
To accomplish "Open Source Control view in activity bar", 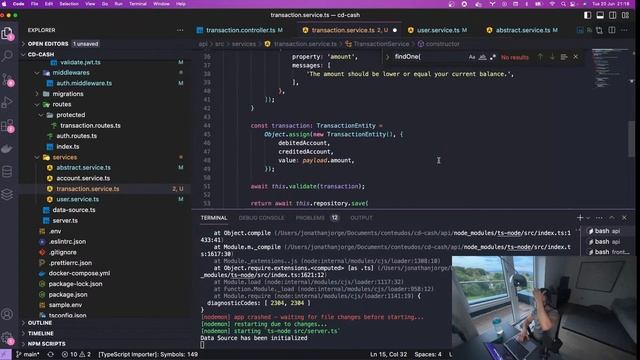I will click(x=7, y=79).
